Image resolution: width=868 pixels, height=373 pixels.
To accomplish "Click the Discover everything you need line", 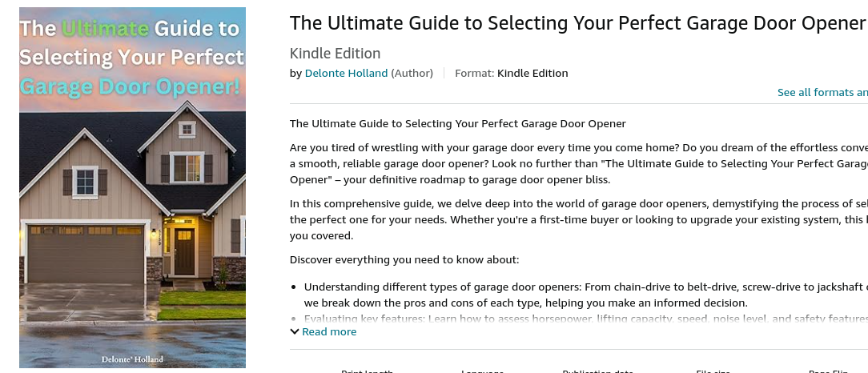I will (404, 259).
